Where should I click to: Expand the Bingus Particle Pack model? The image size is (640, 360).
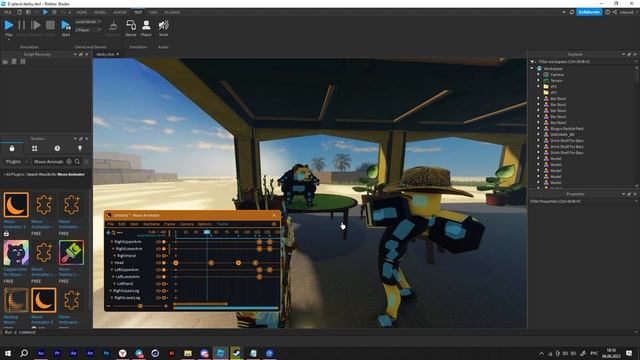coord(538,129)
